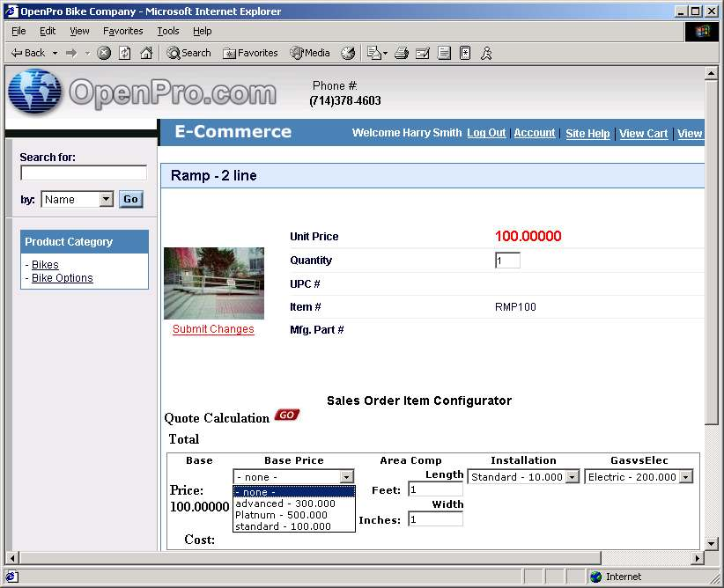Click the Print toolbar icon
The width and height of the screenshot is (724, 588).
pos(402,53)
